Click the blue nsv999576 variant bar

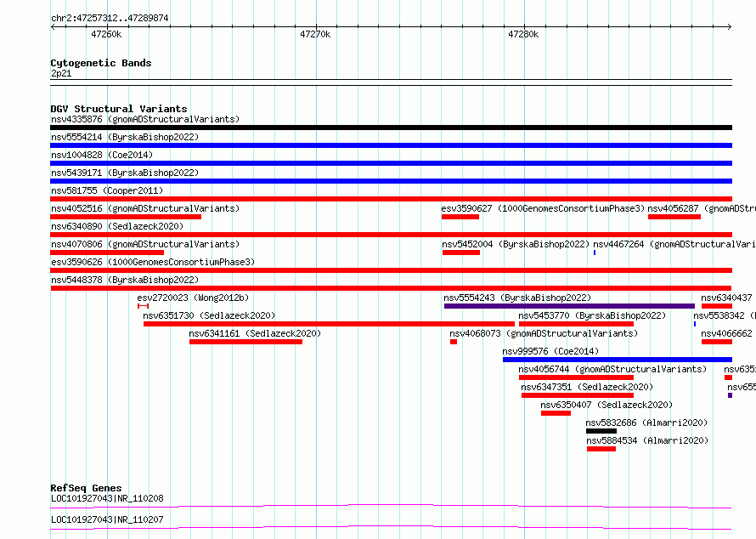(x=618, y=360)
